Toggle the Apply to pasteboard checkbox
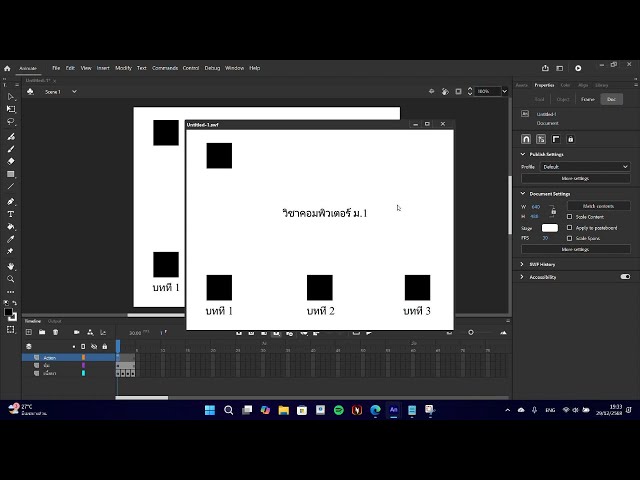This screenshot has width=640, height=480. tap(569, 228)
